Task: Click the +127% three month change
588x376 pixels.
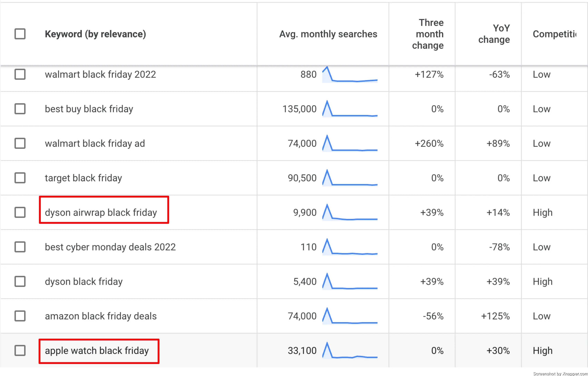Action: point(429,74)
